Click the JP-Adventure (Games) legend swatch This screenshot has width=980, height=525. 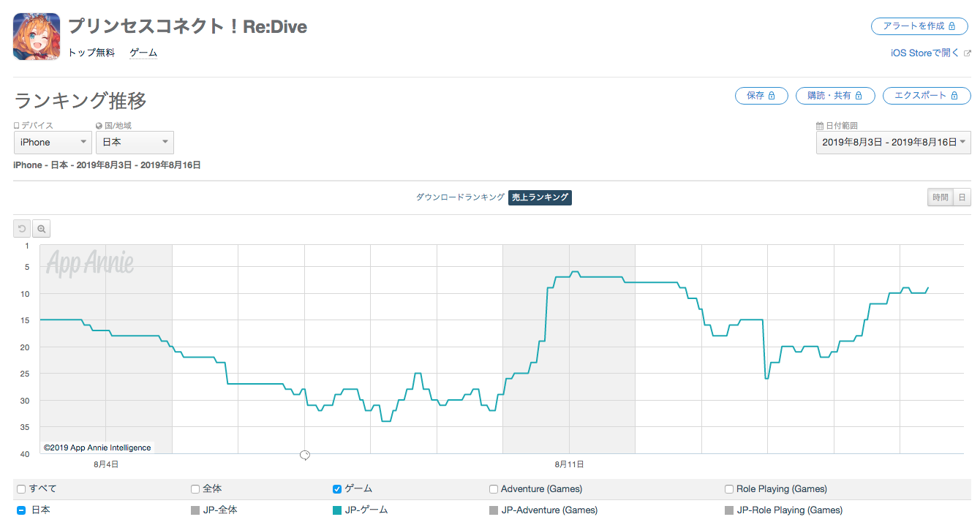point(494,510)
